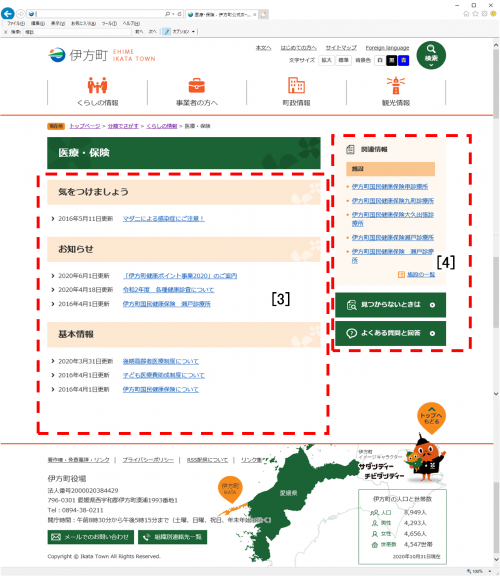Open the くらしの情報 family icon category

point(97,92)
